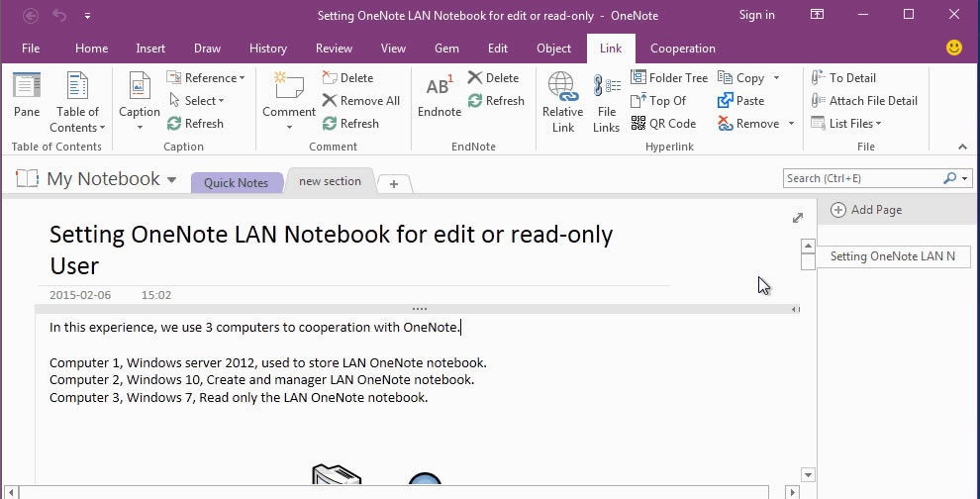This screenshot has width=980, height=499.
Task: Create a new section with plus tab
Action: 394,184
